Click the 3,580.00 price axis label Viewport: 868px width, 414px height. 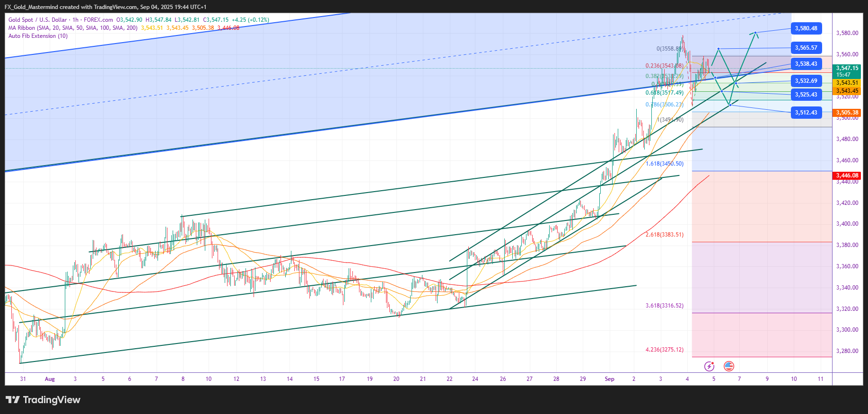tap(847, 33)
